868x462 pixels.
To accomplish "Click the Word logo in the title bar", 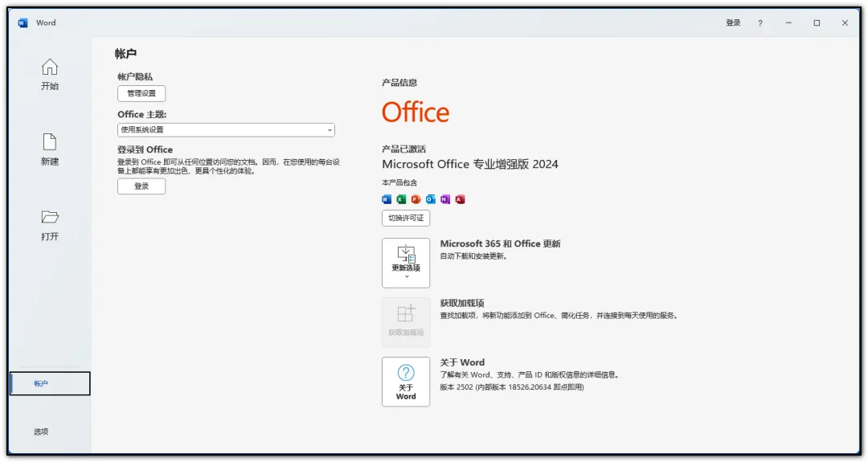I will (23, 22).
